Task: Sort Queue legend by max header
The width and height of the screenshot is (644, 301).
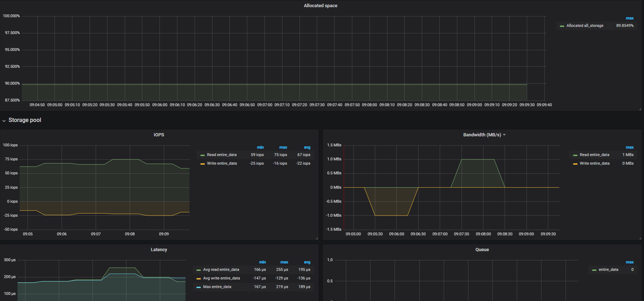Action: 630,262
